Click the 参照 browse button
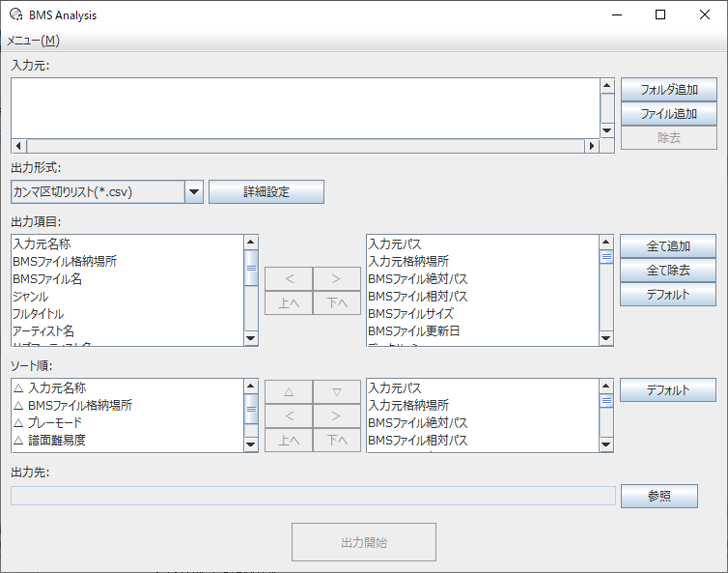 659,496
